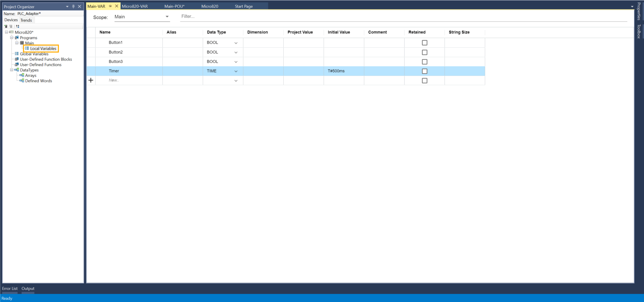Open the Error List panel
This screenshot has width=644, height=302.
coord(10,289)
